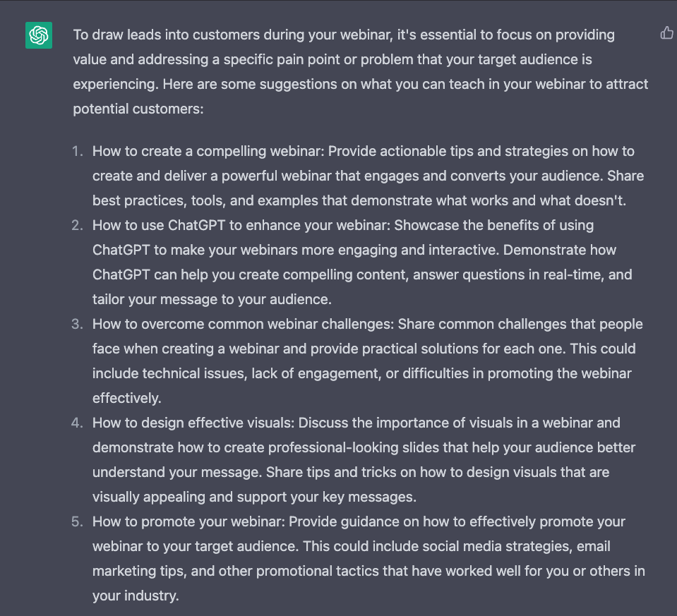Click the thumbs up feedback icon

(666, 32)
